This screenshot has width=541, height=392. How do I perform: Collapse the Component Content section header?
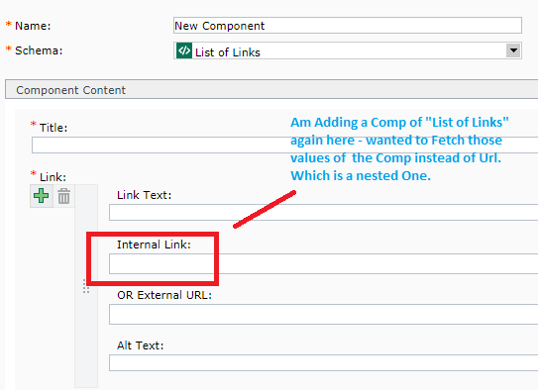click(x=271, y=90)
